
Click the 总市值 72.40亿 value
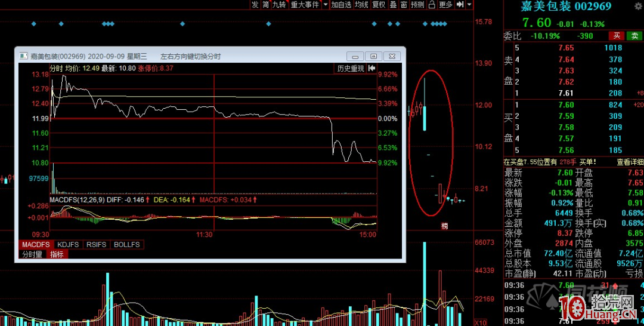coord(559,253)
